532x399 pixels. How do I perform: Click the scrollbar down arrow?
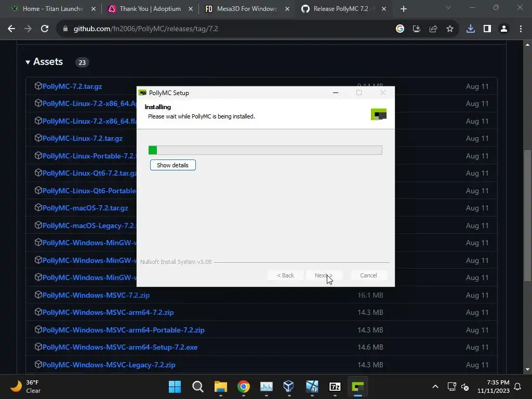pyautogui.click(x=527, y=369)
